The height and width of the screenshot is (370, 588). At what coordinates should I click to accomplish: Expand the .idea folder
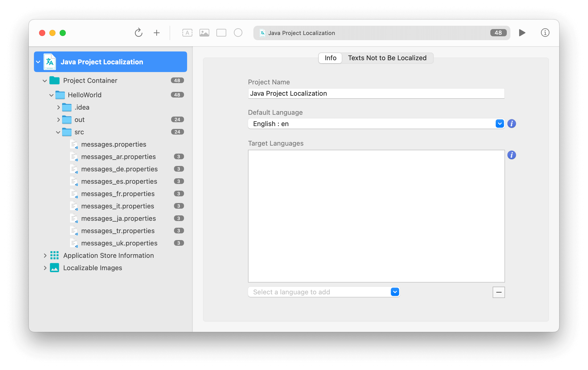(58, 107)
